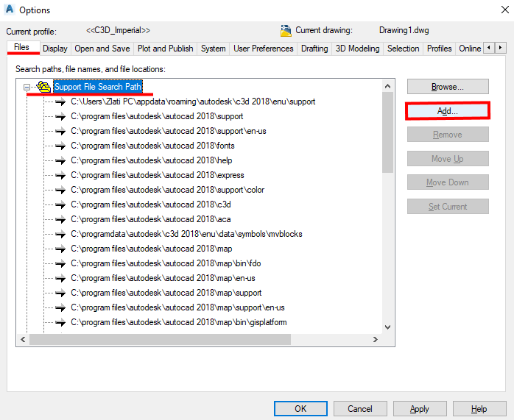
Task: Select path autocad 2018\map\support\en-us
Action: tap(177, 308)
